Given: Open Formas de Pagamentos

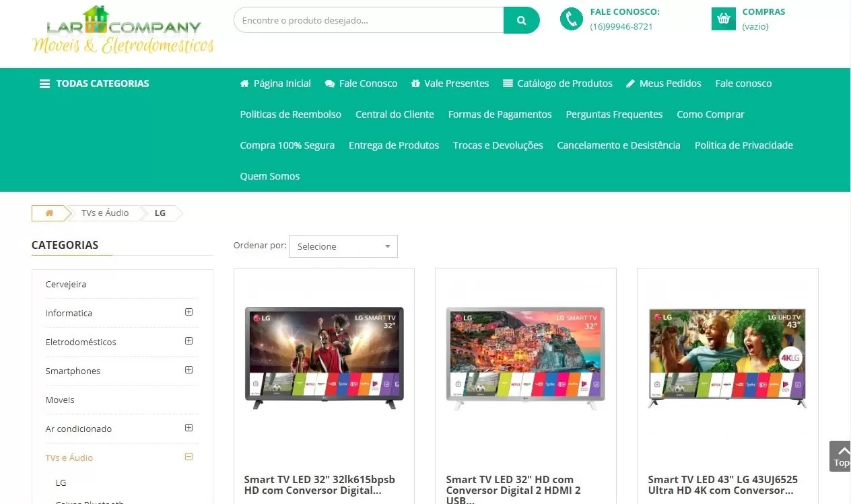Looking at the screenshot, I should (x=500, y=114).
